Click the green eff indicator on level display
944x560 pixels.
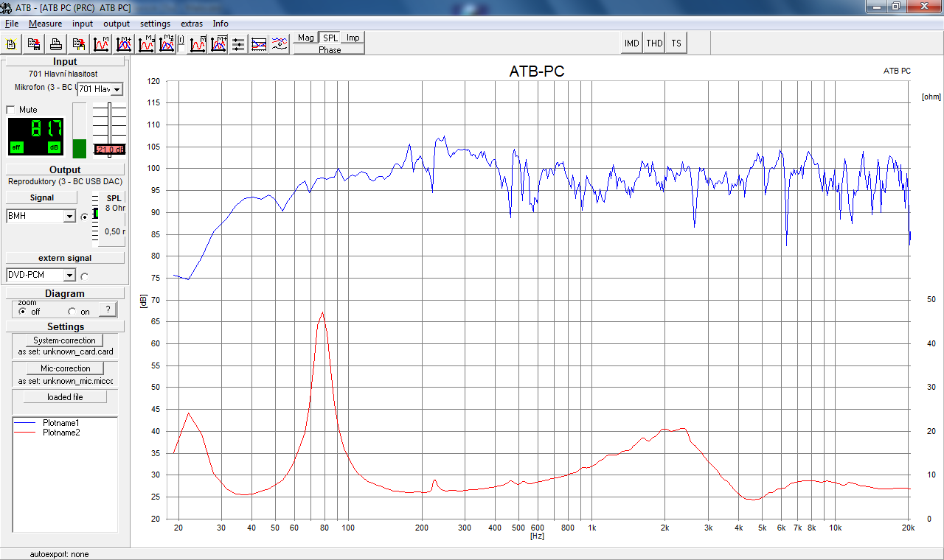click(x=17, y=147)
